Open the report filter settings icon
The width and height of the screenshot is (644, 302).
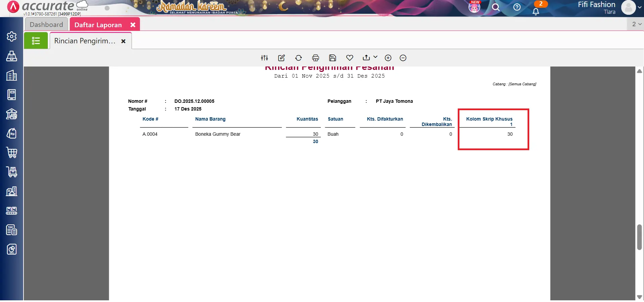click(264, 58)
